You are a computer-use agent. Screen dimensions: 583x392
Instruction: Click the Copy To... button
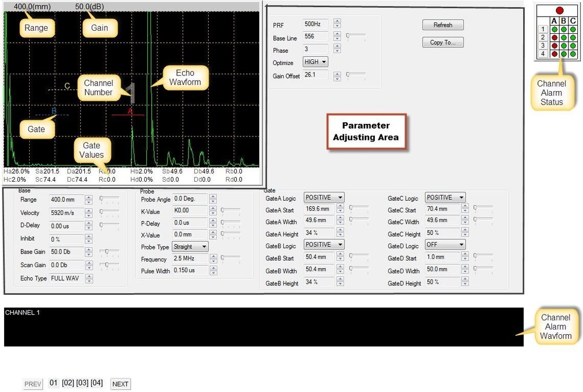pos(442,43)
